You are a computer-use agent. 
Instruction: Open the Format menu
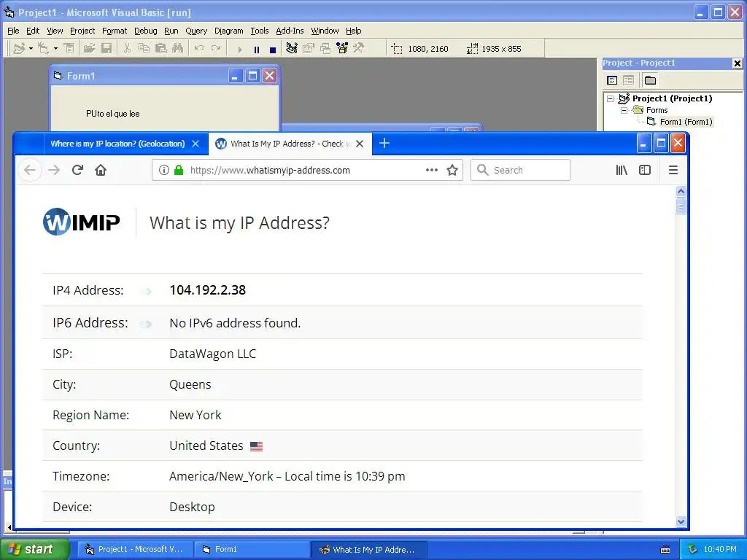click(115, 31)
